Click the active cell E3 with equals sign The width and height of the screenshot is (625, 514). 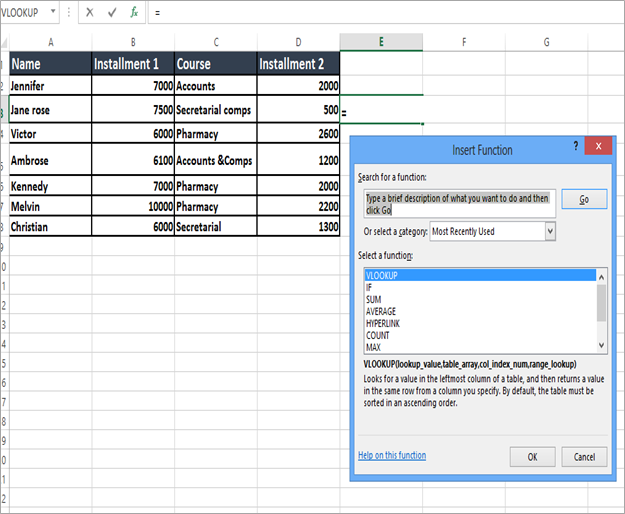(x=381, y=110)
